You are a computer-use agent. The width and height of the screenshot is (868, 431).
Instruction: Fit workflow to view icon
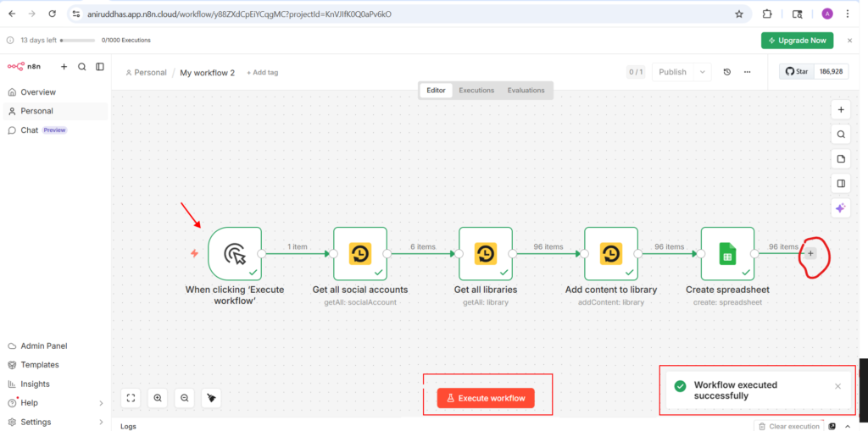click(x=131, y=398)
